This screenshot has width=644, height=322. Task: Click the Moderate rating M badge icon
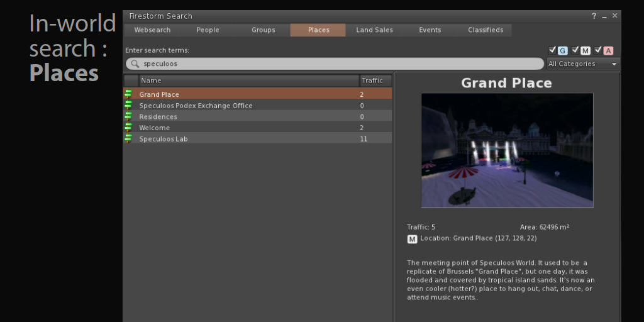pos(586,51)
